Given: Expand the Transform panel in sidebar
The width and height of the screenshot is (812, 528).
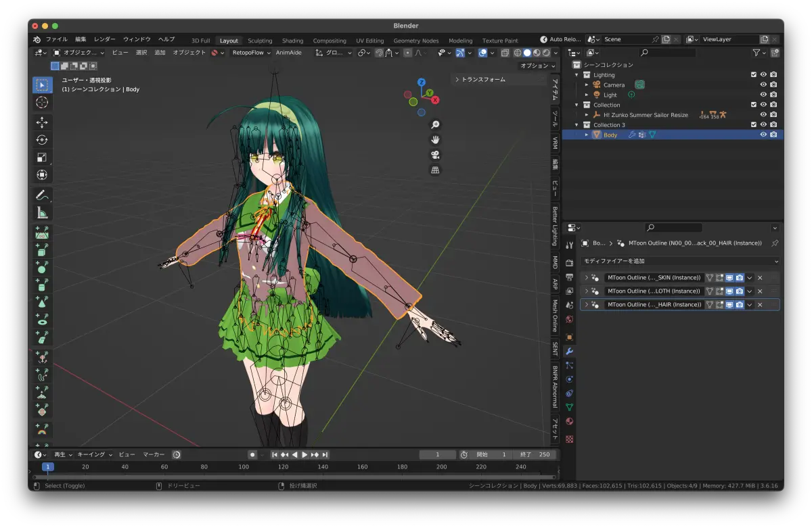Looking at the screenshot, I should (x=499, y=79).
